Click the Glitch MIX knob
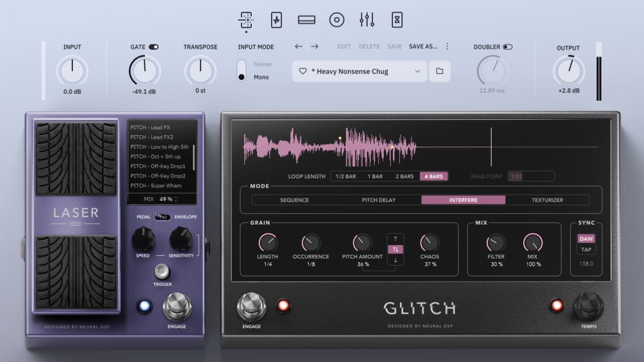This screenshot has height=362, width=644. click(x=532, y=243)
